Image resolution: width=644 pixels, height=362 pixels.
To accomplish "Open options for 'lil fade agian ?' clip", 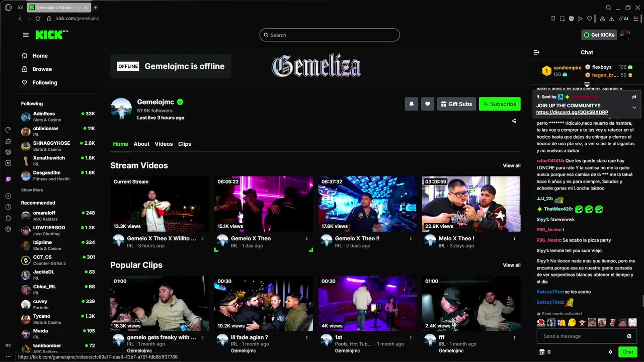I will (307, 337).
